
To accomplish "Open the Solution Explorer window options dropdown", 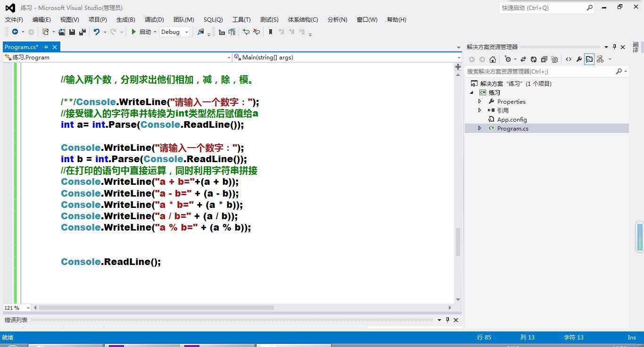I will [606, 47].
